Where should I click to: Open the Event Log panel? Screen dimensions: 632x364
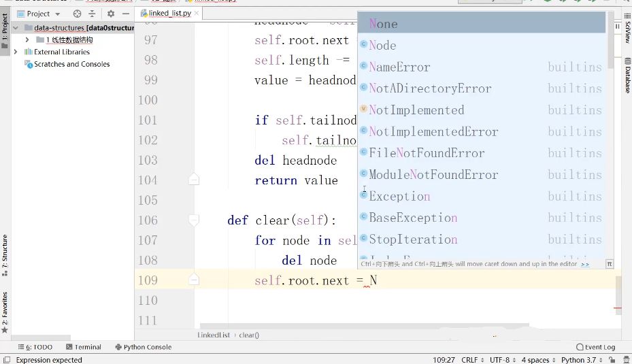(595, 347)
